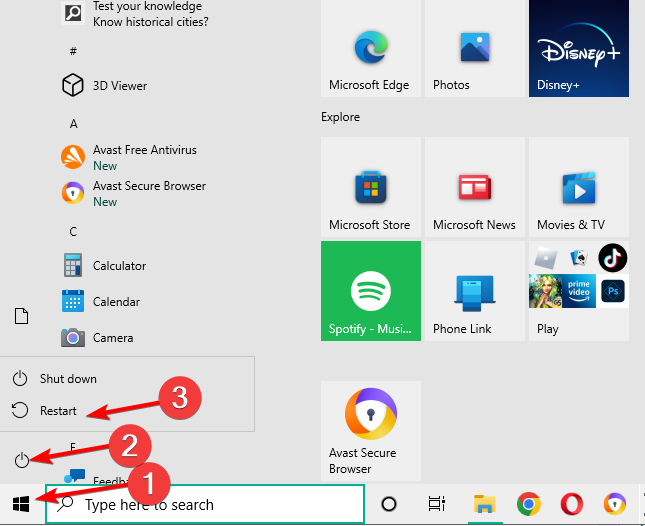Screen dimensions: 645x526
Task: Launch Avast Free Antivirus from app list
Action: 129,157
